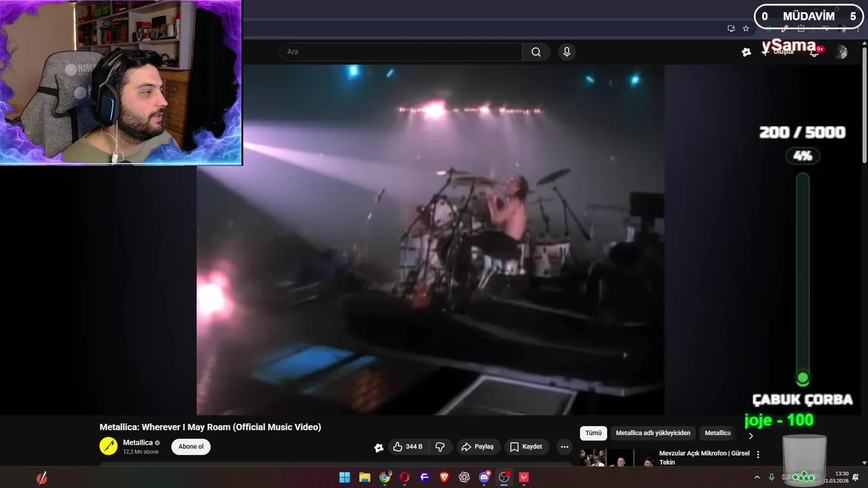The height and width of the screenshot is (488, 868).
Task: Open options menu for Mevzular video
Action: (758, 455)
